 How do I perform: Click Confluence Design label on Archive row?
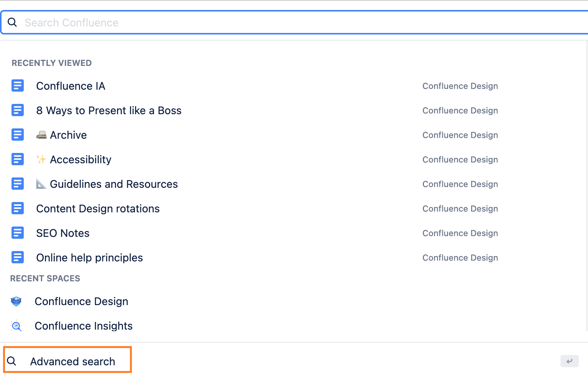point(460,135)
